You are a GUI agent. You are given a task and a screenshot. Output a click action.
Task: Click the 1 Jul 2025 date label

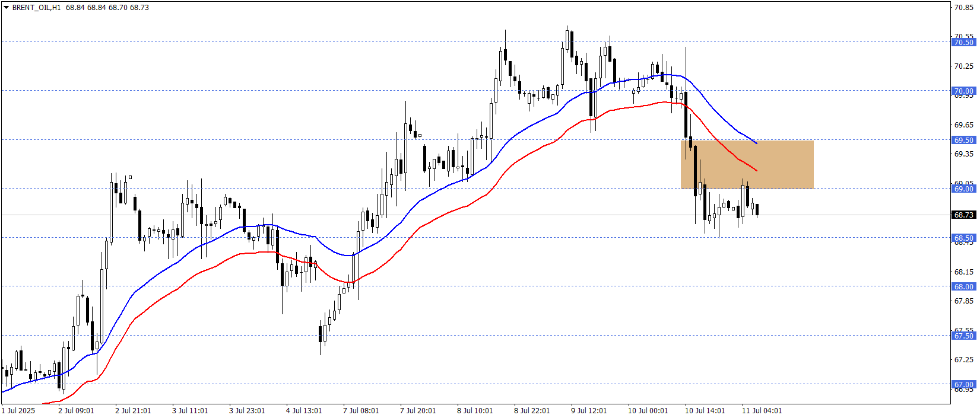18,410
